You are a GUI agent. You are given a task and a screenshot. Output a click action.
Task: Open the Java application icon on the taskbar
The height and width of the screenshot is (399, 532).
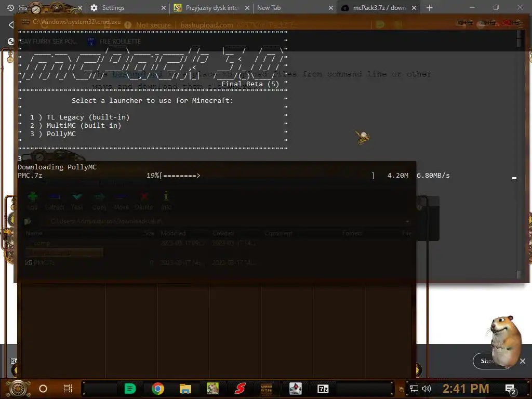[x=296, y=389]
